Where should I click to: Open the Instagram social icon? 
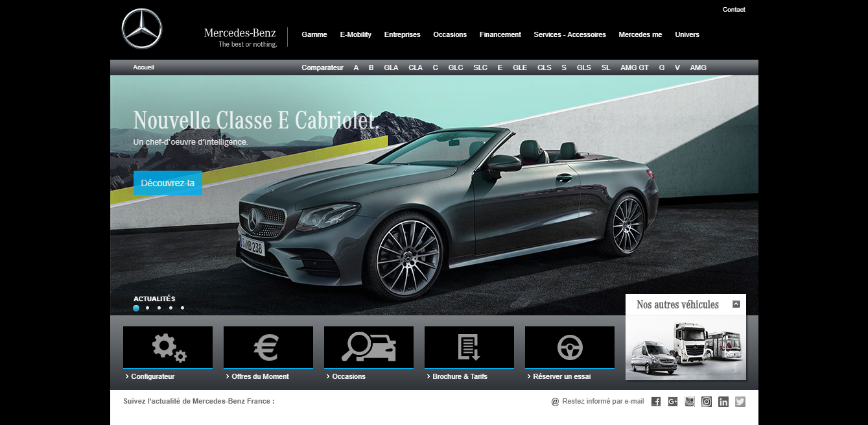tap(707, 402)
